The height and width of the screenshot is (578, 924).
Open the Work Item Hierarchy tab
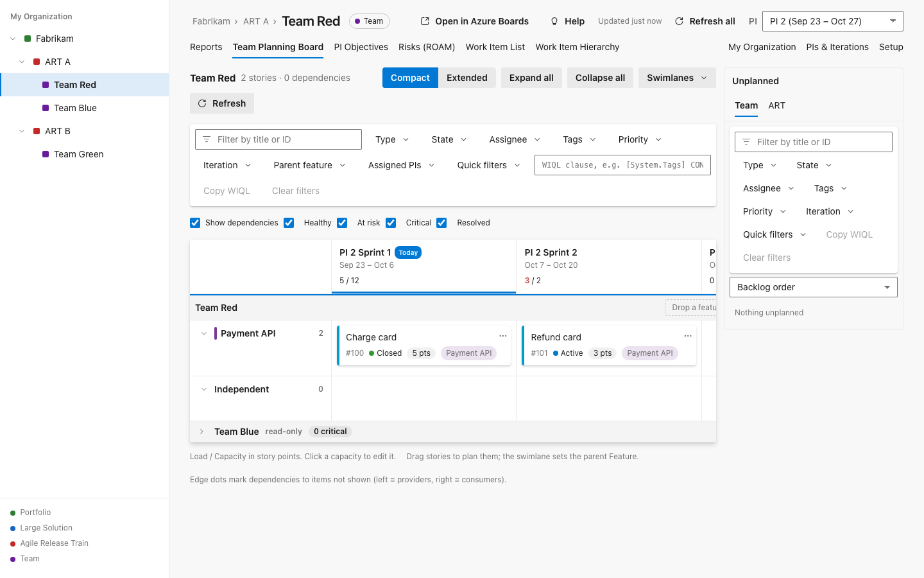577,47
